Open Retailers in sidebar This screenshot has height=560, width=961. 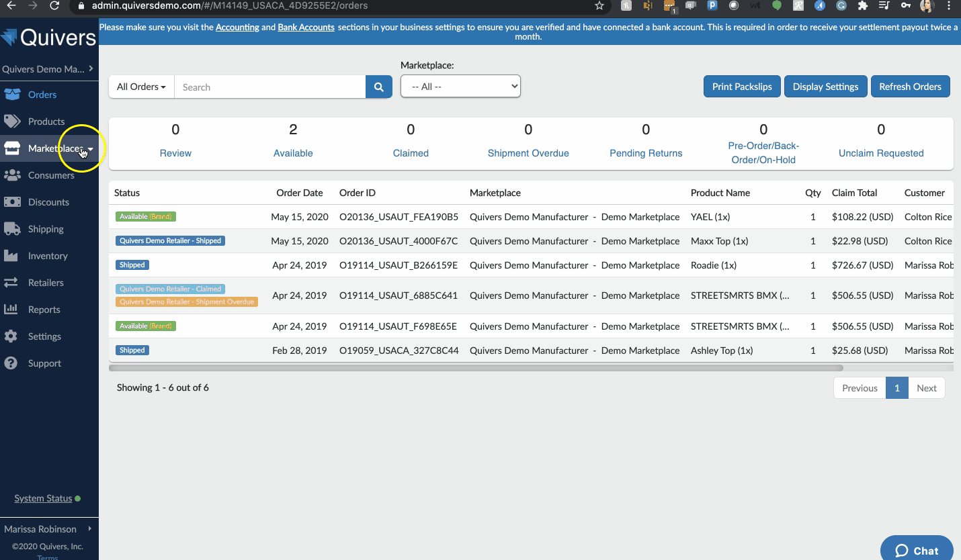tap(46, 283)
